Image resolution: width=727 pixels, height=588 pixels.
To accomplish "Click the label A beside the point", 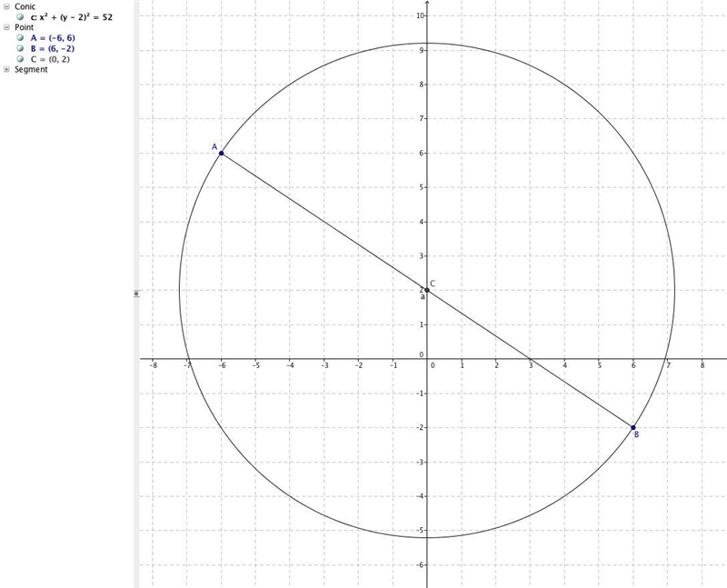I will tap(214, 147).
